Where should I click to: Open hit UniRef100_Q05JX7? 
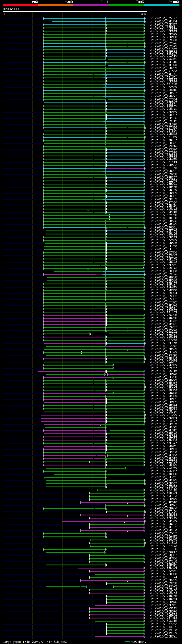[x=163, y=18]
